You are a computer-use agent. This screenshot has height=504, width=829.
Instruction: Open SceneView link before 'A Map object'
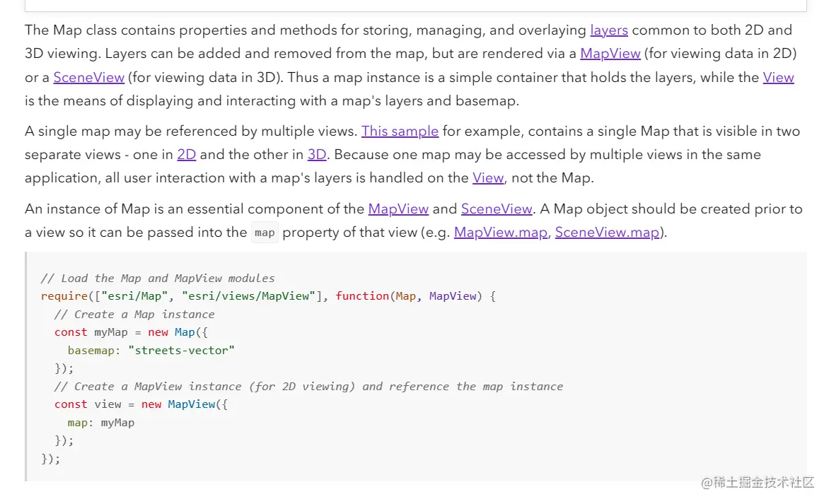click(497, 209)
